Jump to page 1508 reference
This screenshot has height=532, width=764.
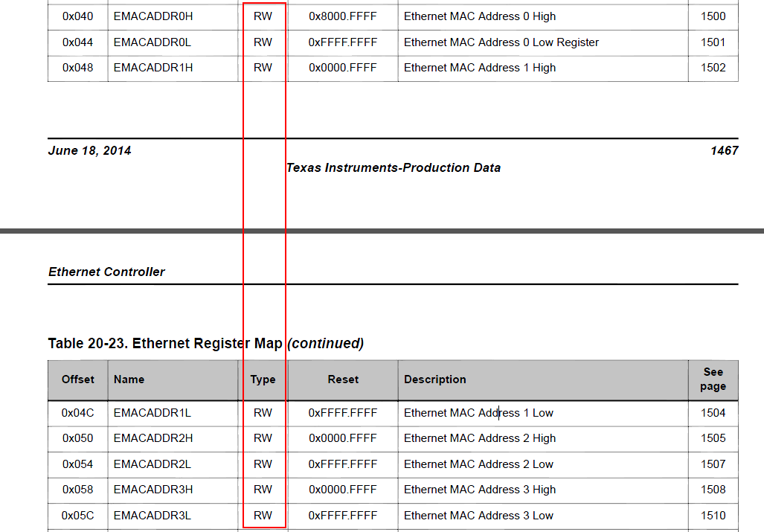click(x=713, y=490)
